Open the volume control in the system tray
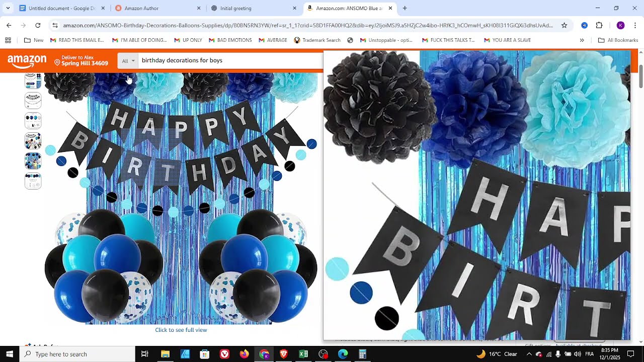 click(x=577, y=354)
